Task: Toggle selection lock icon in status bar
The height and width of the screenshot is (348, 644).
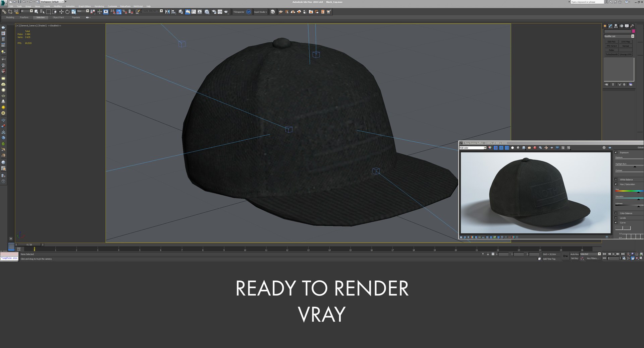Action: [x=488, y=254]
